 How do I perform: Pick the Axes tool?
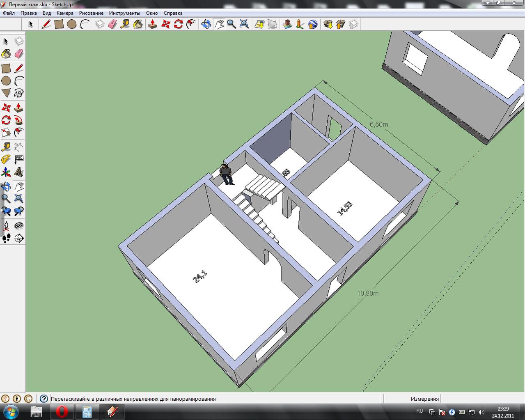coord(6,172)
